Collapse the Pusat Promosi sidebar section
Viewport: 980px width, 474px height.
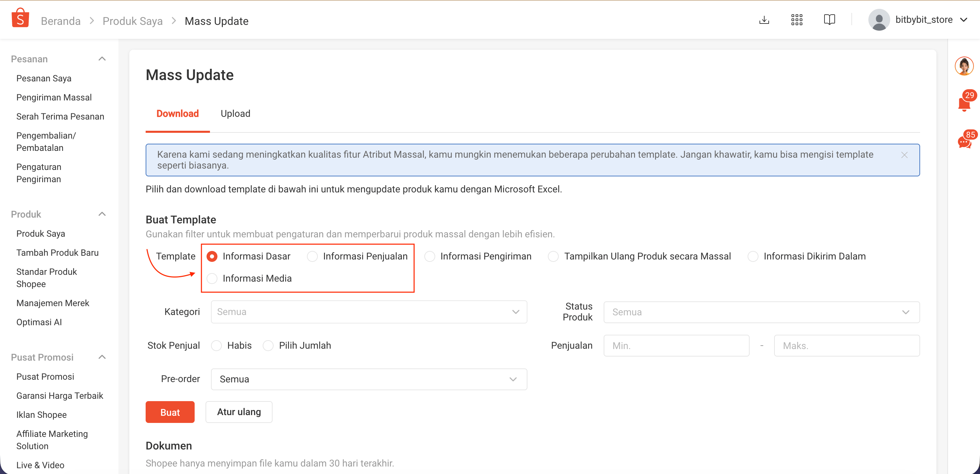click(102, 357)
